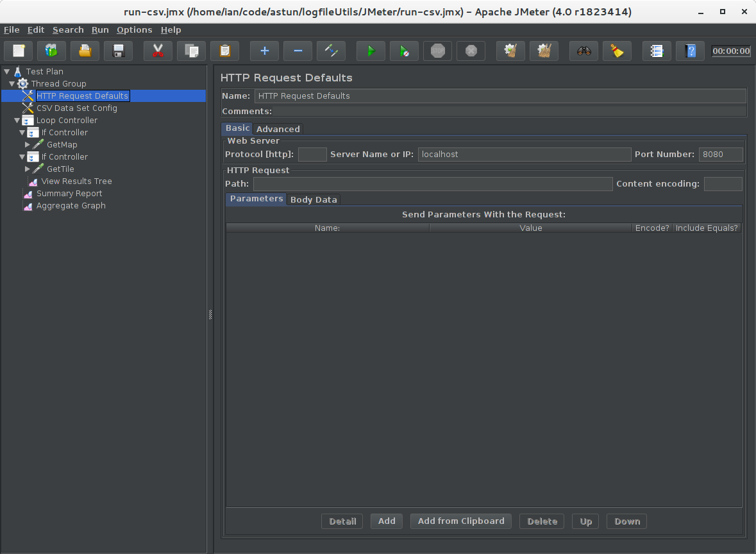Switch to the Body Data tab
756x554 pixels.
tap(314, 199)
